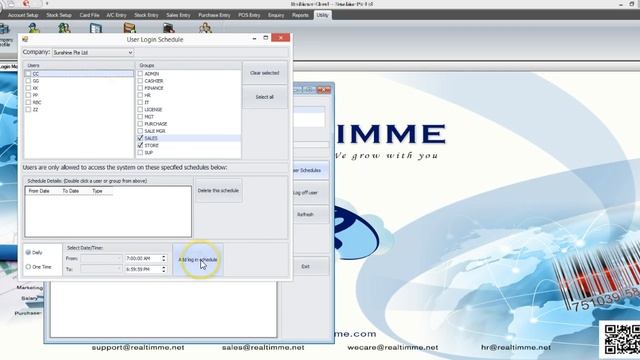
Task: Close the rear window with its red X
Action: pyautogui.click(x=324, y=90)
